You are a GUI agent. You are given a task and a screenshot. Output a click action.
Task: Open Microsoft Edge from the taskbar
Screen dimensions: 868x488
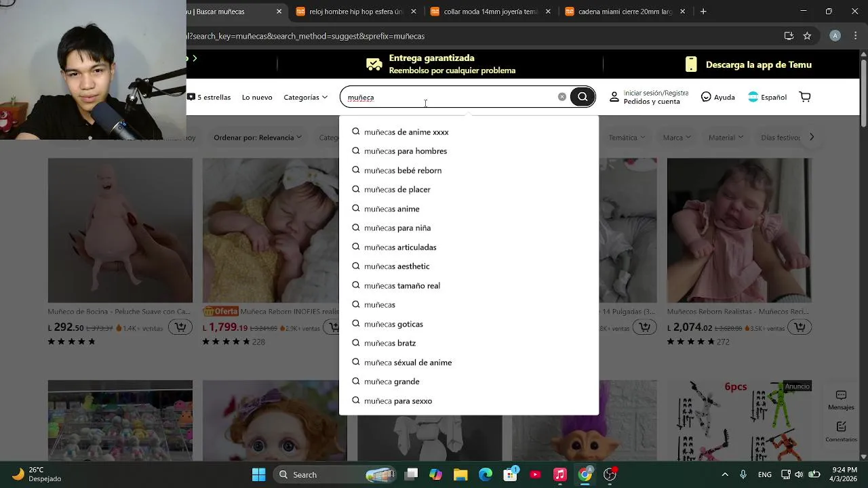point(486,474)
